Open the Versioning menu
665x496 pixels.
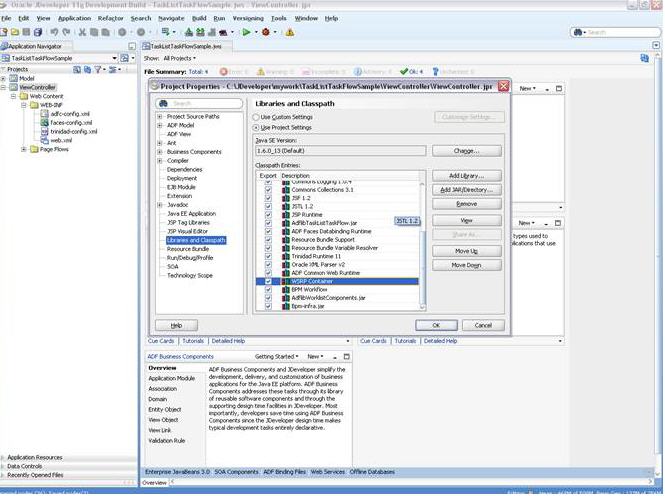[248, 18]
